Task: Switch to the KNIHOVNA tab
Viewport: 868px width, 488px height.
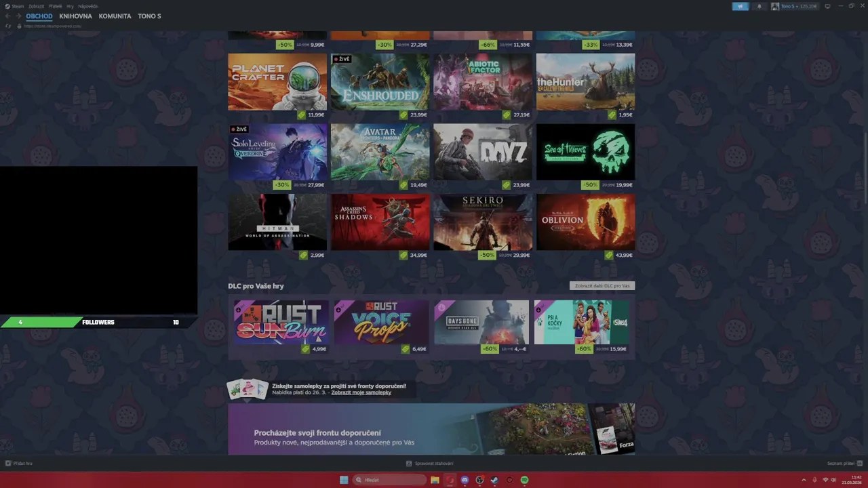Action: click(75, 16)
